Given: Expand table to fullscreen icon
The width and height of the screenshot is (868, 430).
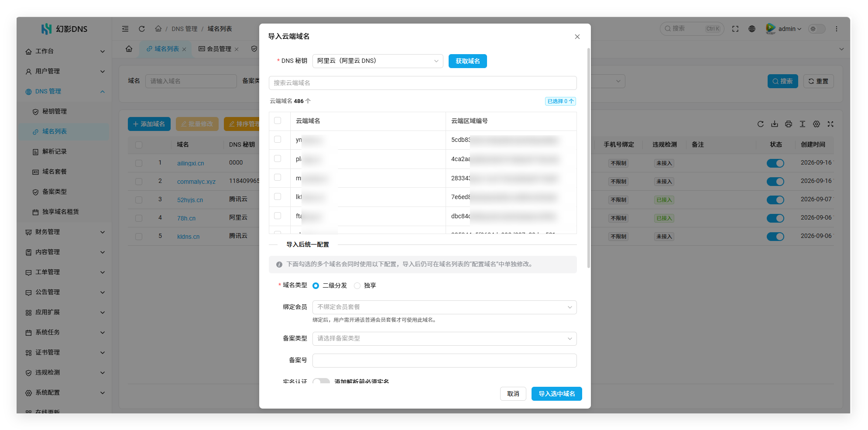Looking at the screenshot, I should [x=830, y=124].
